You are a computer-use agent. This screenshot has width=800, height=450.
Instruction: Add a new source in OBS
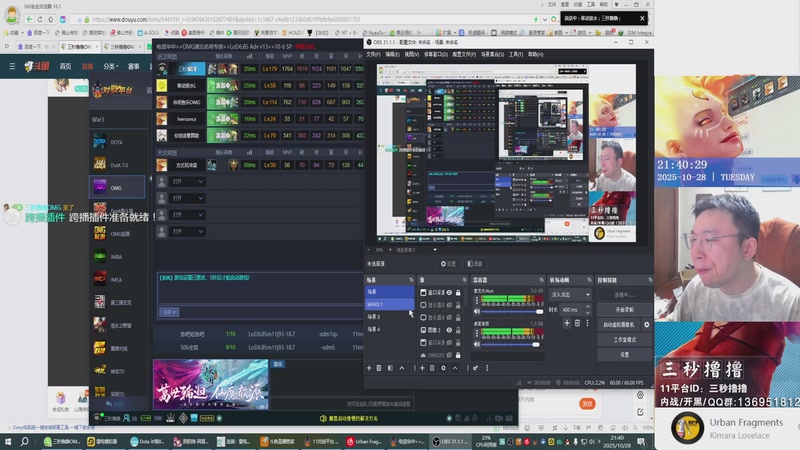[422, 368]
